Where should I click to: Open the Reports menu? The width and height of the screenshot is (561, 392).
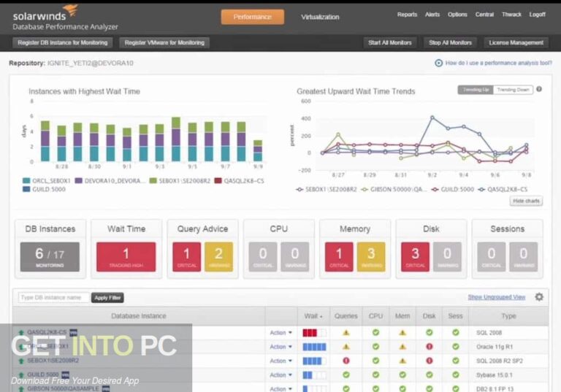click(407, 15)
